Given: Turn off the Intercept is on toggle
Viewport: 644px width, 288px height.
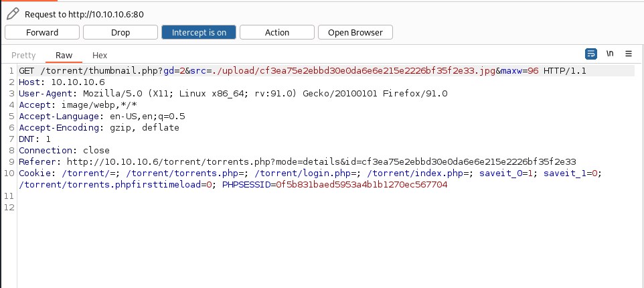Looking at the screenshot, I should point(198,32).
